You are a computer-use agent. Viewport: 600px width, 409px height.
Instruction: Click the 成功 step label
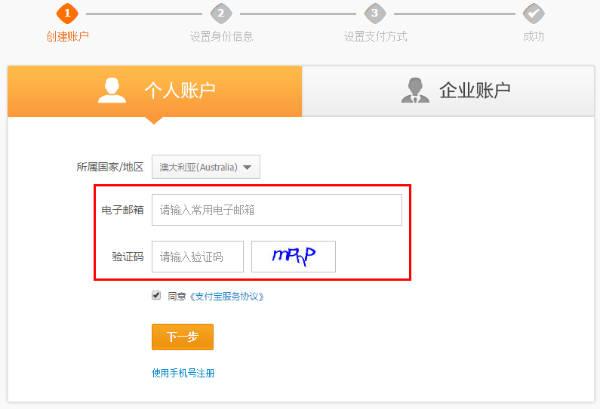pos(534,37)
